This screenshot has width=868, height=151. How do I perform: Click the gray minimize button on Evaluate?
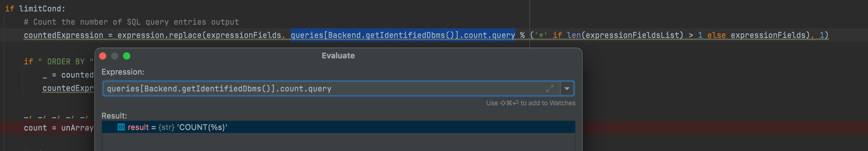(x=115, y=56)
